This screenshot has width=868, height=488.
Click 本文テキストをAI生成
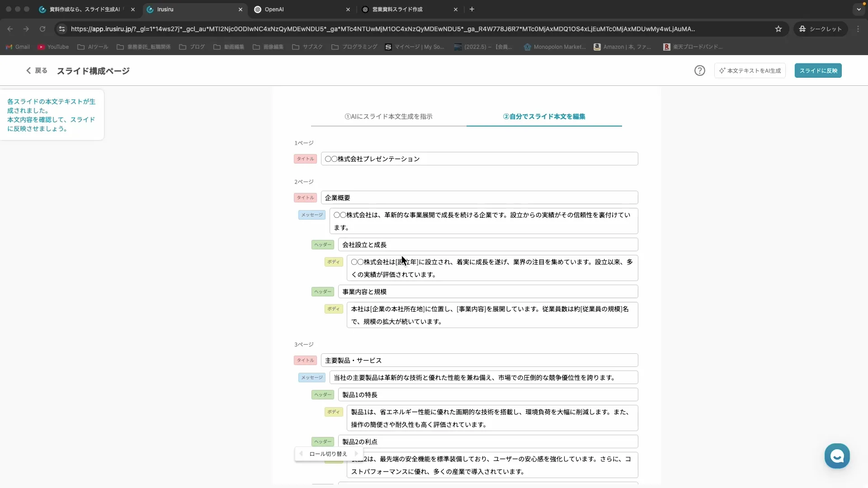pos(750,70)
